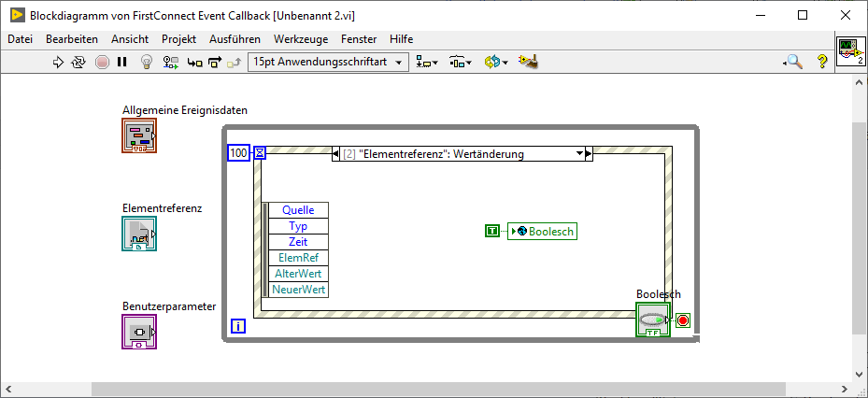Click the loop stop condition terminal
This screenshot has width=868, height=398.
point(683,320)
